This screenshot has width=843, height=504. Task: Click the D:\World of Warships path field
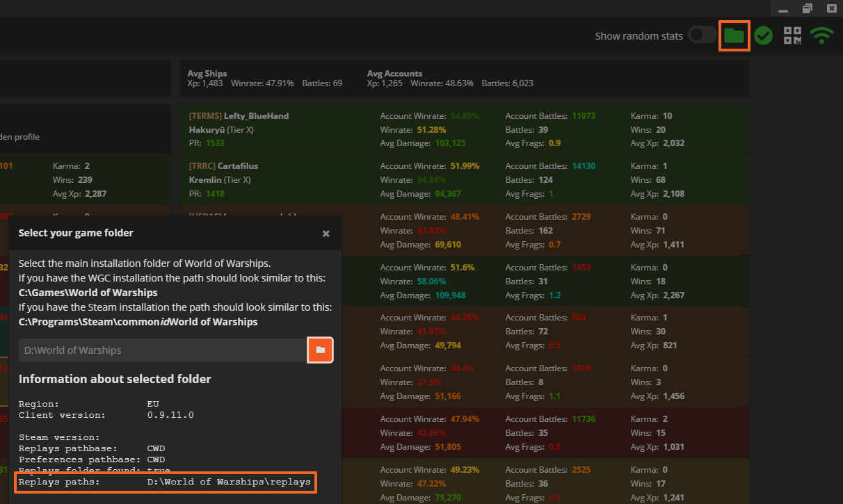point(163,350)
